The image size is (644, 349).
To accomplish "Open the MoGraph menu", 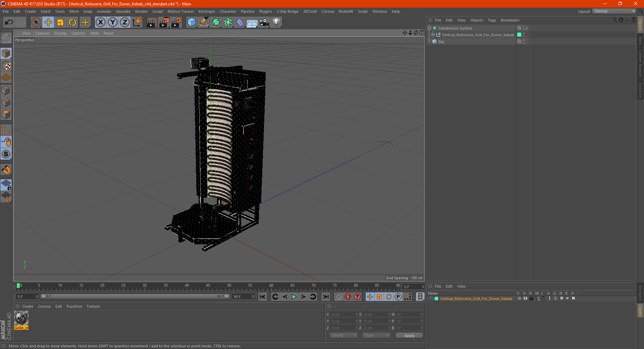I will pyautogui.click(x=207, y=11).
